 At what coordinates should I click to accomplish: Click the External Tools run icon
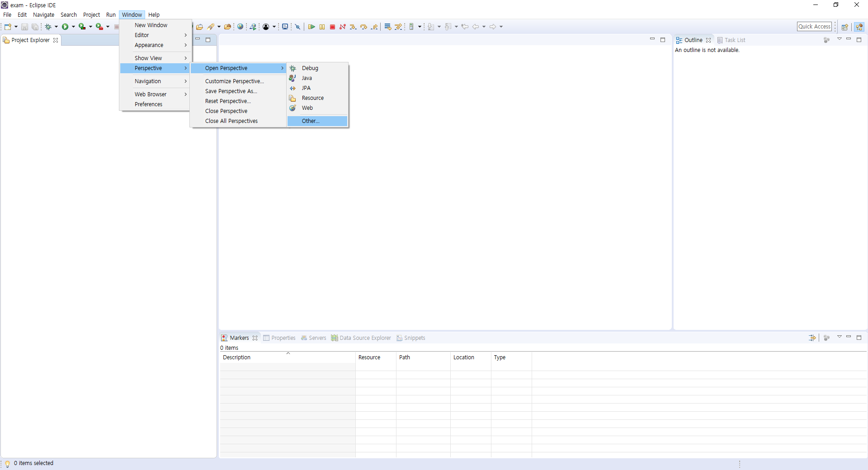[x=99, y=27]
